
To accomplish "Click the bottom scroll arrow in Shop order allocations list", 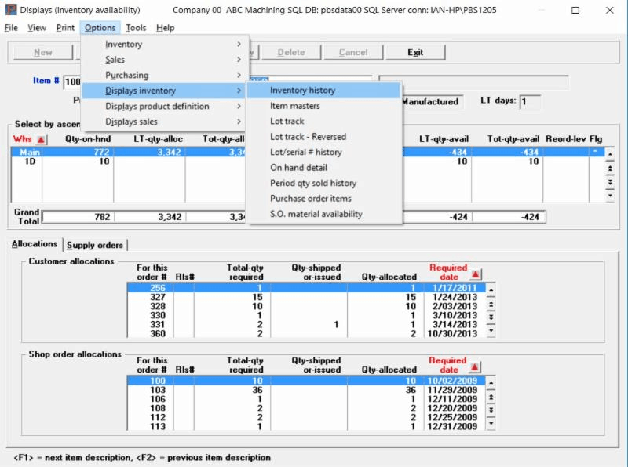I will (490, 423).
